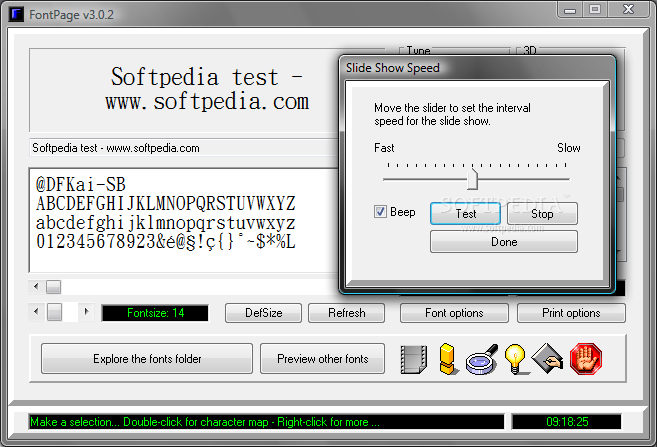Viewport: 657px width, 447px height.
Task: Click the green status message bar
Action: pyautogui.click(x=266, y=421)
